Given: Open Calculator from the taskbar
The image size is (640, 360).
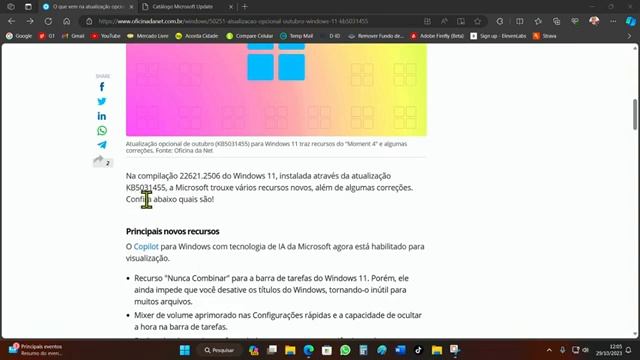Looking at the screenshot, I should tap(363, 350).
